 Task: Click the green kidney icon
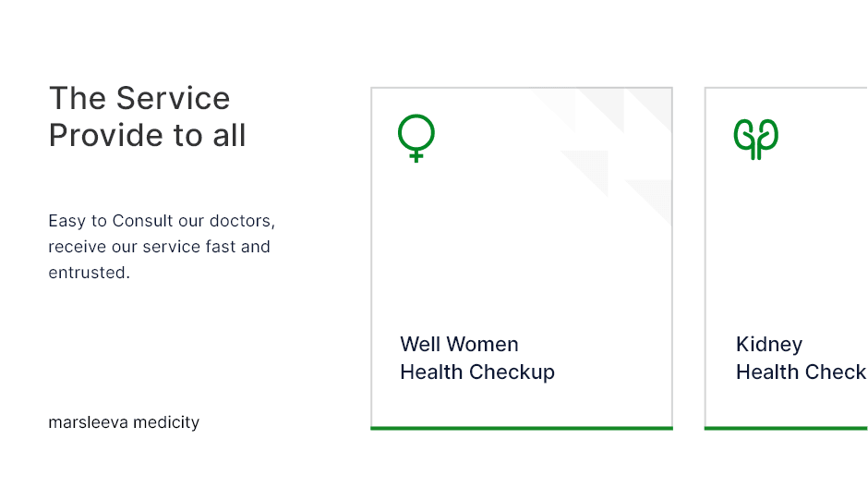click(756, 139)
